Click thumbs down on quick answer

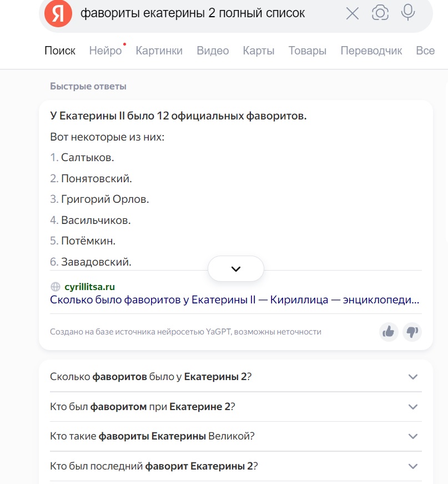(412, 332)
